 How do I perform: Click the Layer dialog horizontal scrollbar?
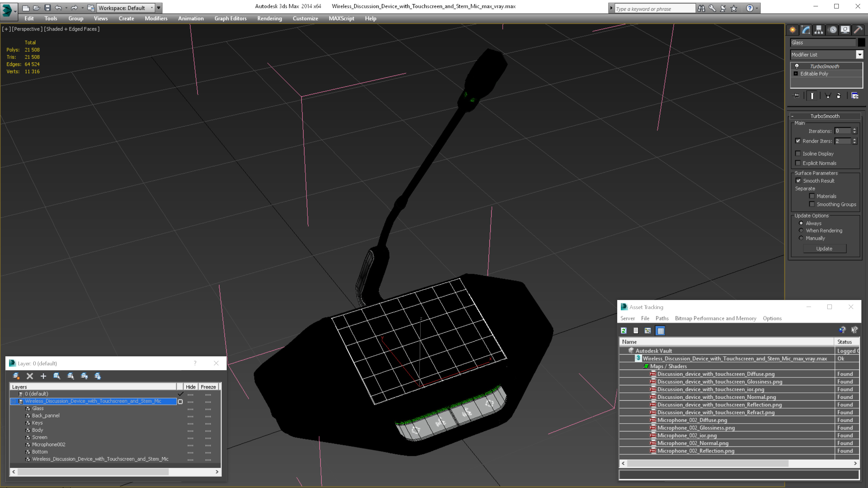[x=115, y=472]
